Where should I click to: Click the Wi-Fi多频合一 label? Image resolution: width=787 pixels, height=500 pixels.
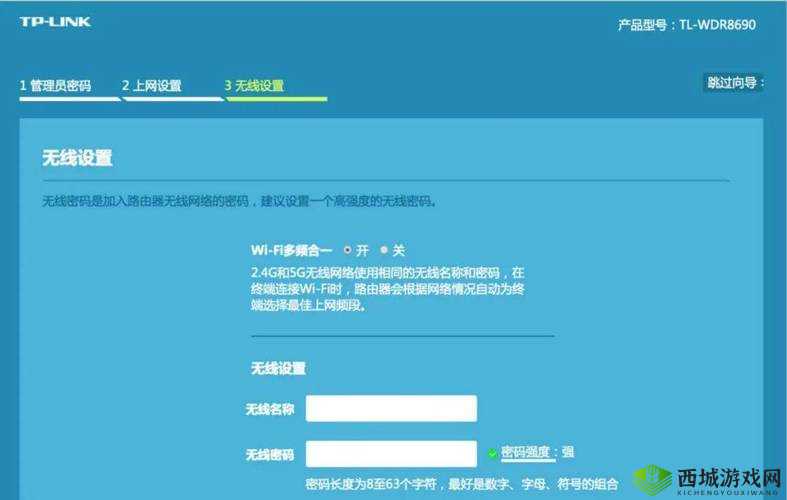[292, 249]
